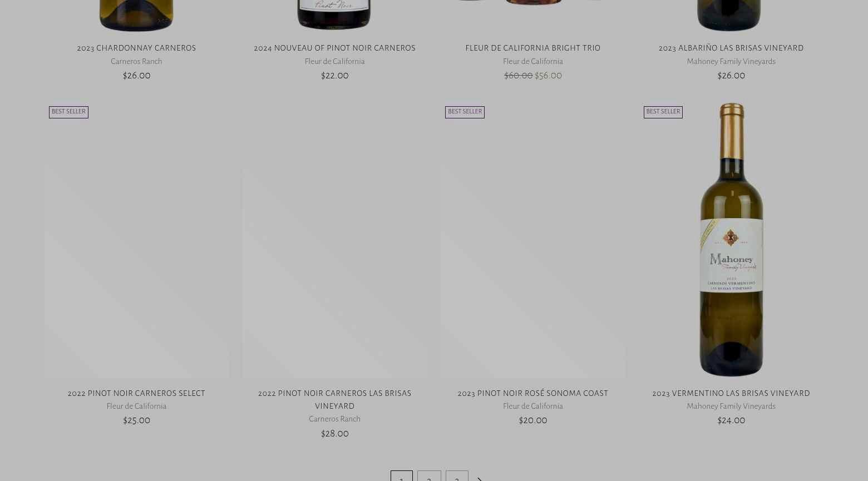Screen dimensions: 868x481
Task: Select the current page 1 button
Action: pyautogui.click(x=401, y=478)
